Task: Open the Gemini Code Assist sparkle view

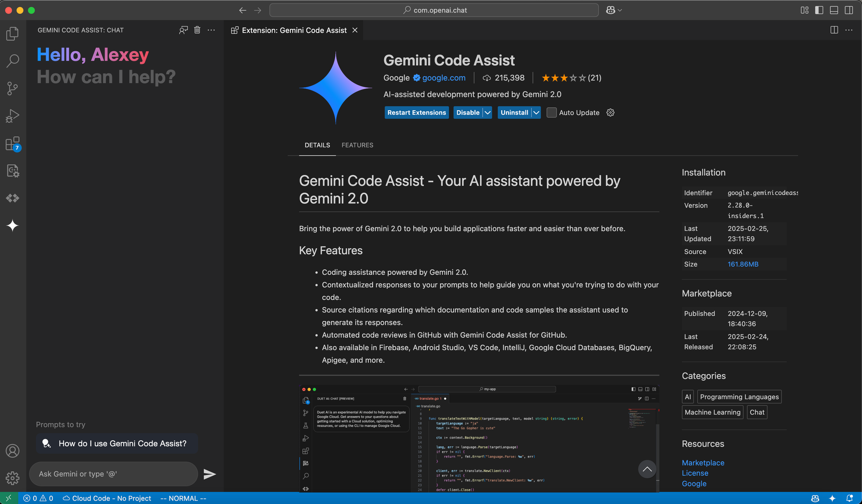Action: point(12,225)
